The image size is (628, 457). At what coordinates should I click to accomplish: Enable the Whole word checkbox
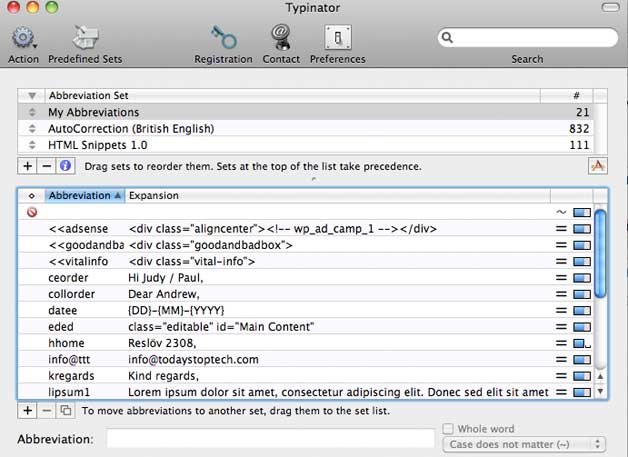coord(448,429)
